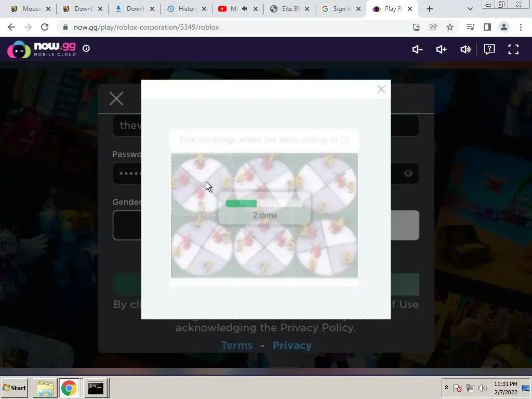Open the Chrome three-dot menu
532x399 pixels.
coord(521,27)
